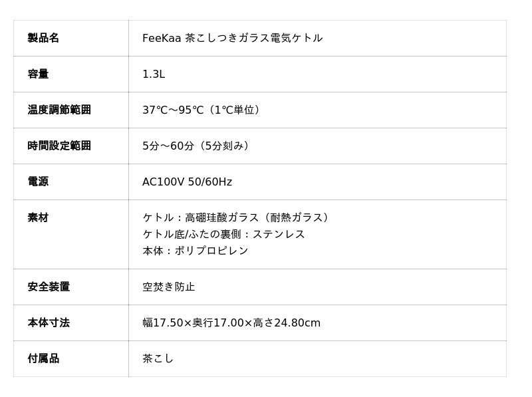Select the 温度調節範囲 label
532x397 pixels.
click(x=59, y=110)
